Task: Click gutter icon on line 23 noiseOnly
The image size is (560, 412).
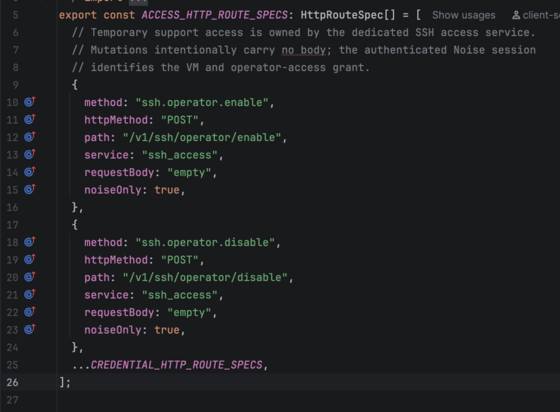Action: (x=30, y=329)
